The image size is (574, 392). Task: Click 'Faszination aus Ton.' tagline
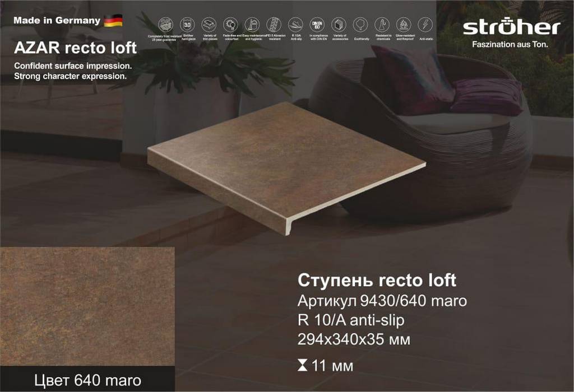click(x=510, y=45)
